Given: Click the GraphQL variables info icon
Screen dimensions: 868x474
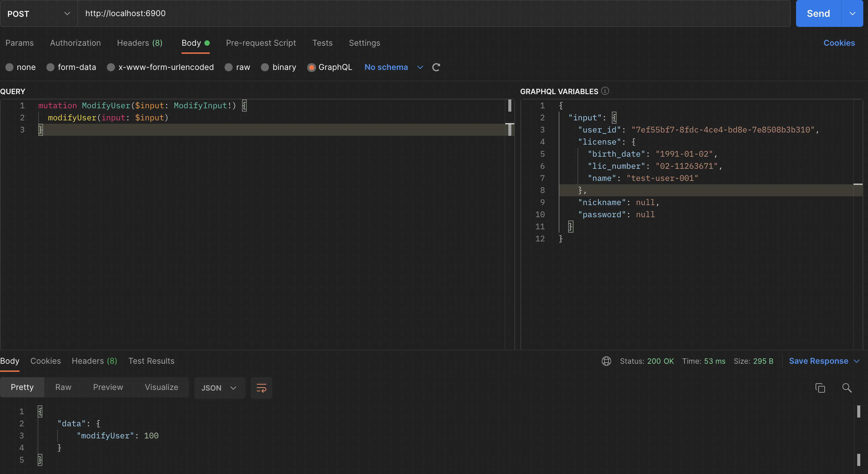Looking at the screenshot, I should point(605,91).
